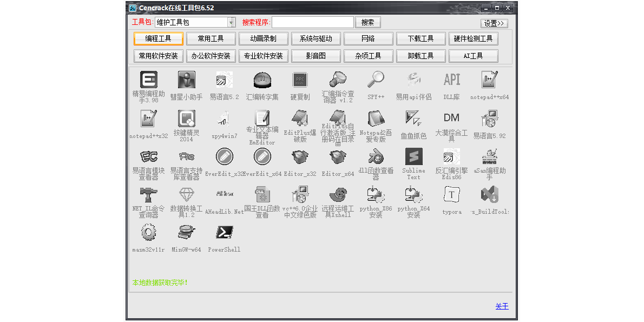Switch to the 编程工具 category
This screenshot has width=644, height=322.
click(158, 38)
